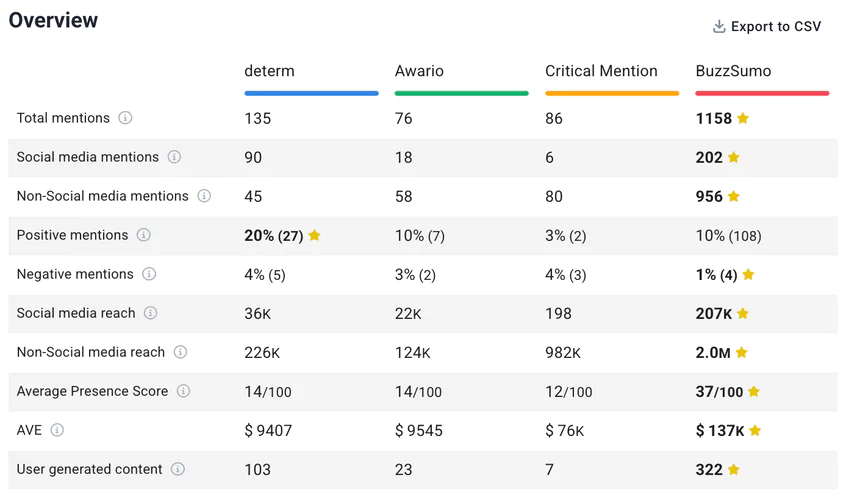
Task: Open info icon beside AVE
Action: [x=57, y=430]
